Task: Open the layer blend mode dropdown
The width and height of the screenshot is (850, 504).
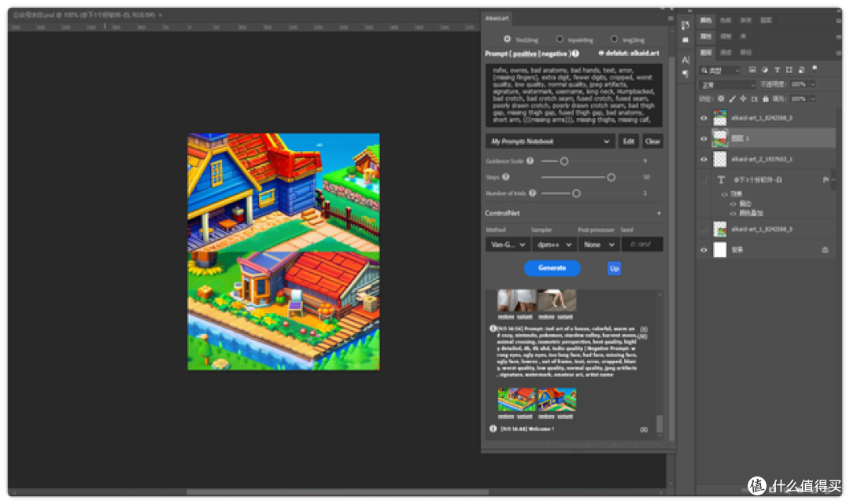Action: tap(727, 85)
